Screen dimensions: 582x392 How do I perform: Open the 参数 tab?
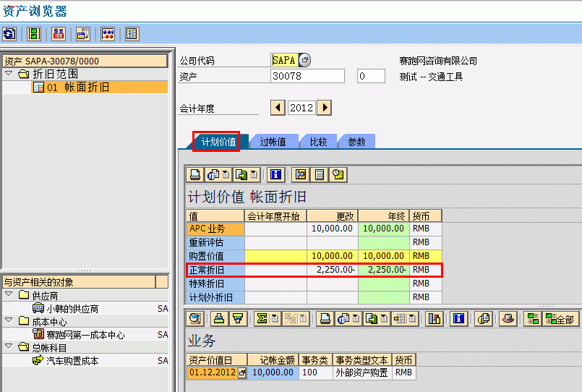click(x=356, y=142)
